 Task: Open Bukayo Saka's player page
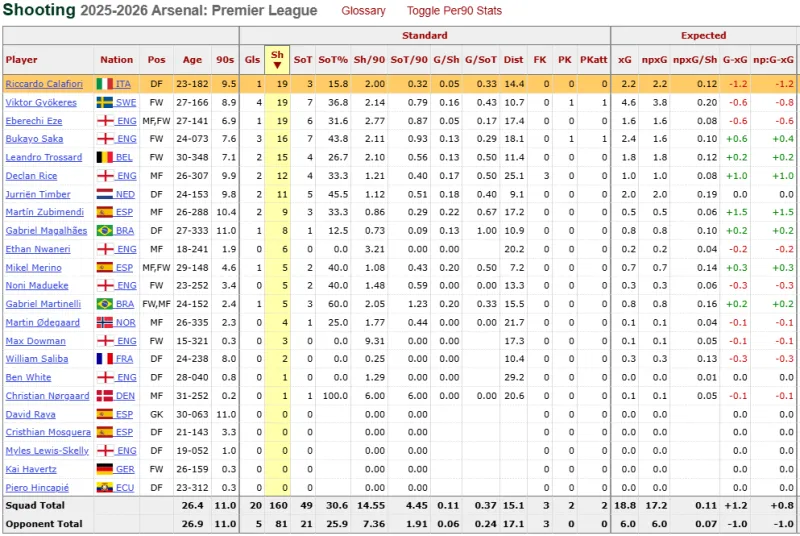click(33, 139)
